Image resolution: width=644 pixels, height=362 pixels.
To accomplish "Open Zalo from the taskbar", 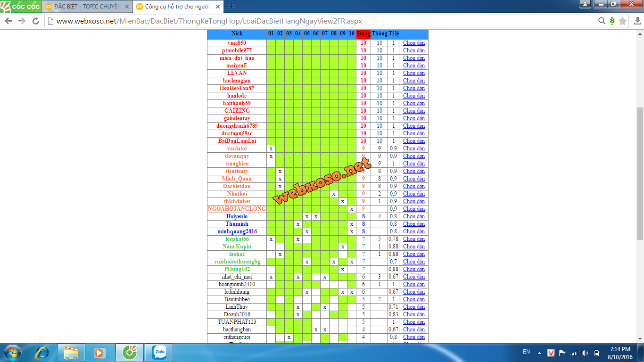I will coord(159,353).
